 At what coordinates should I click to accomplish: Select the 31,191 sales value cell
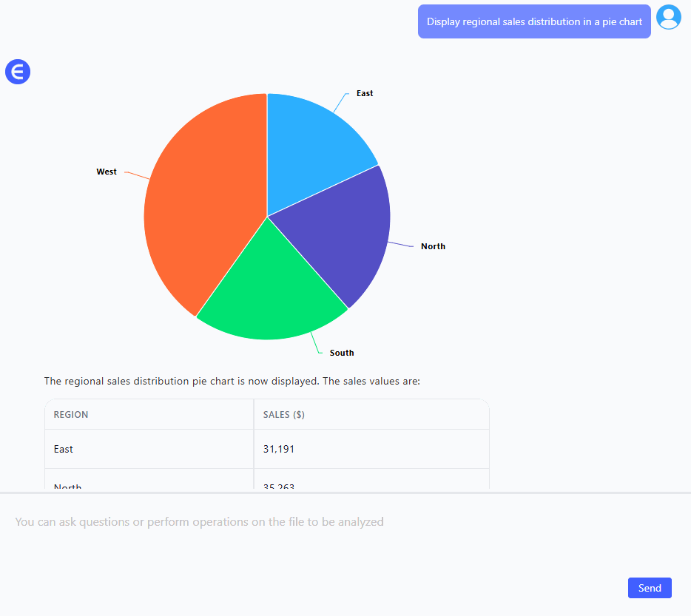[x=279, y=449]
